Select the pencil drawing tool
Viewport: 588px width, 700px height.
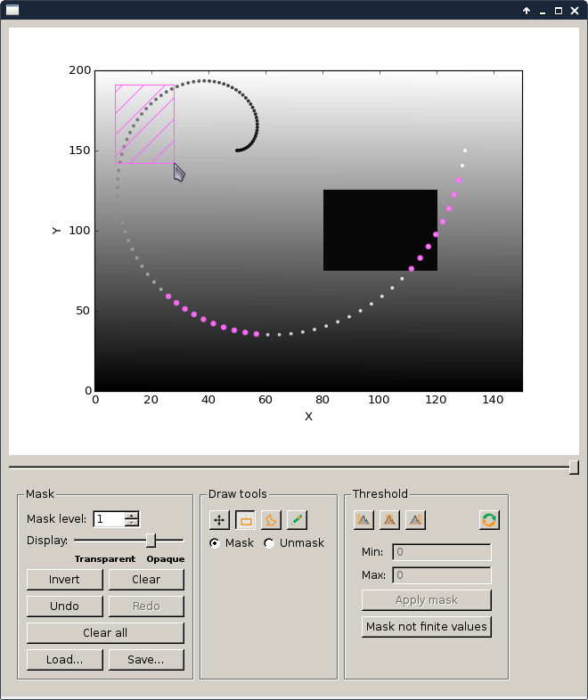click(297, 520)
